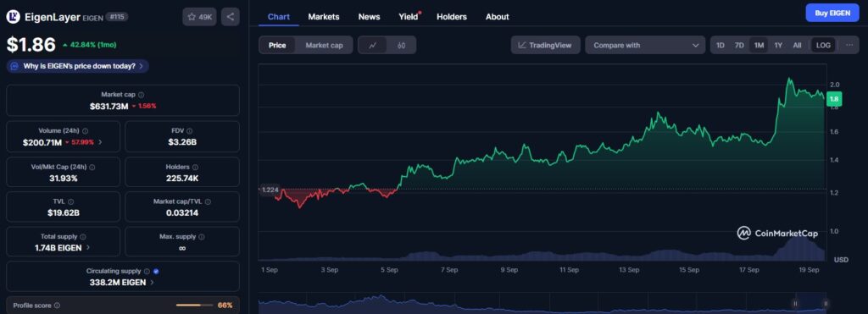
Task: Click Max. supply info icon
Action: pos(202,237)
